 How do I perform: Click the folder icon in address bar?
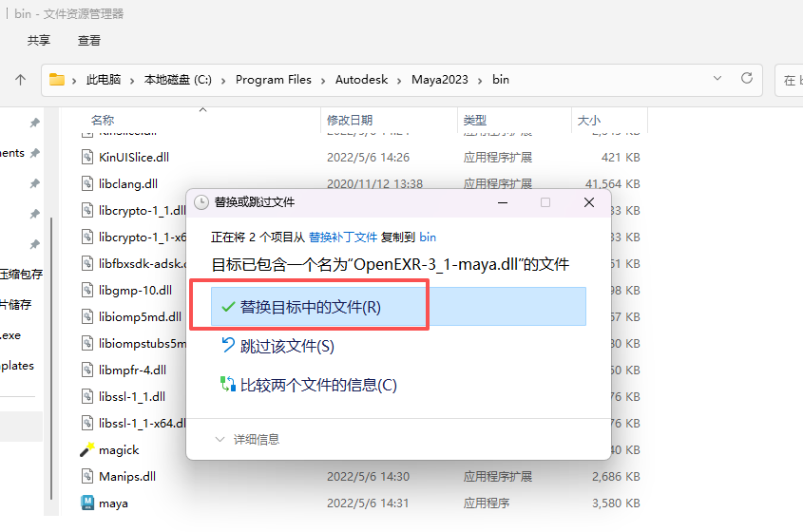click(x=57, y=80)
